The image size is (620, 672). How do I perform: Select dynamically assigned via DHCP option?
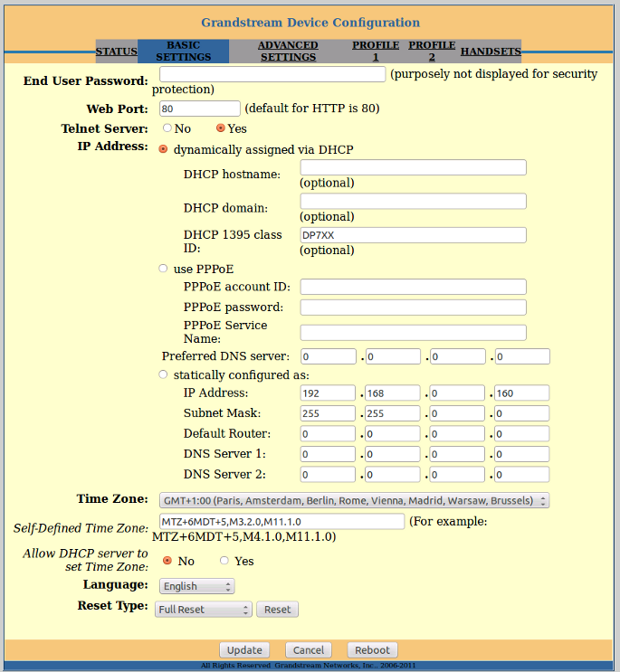[x=163, y=148]
